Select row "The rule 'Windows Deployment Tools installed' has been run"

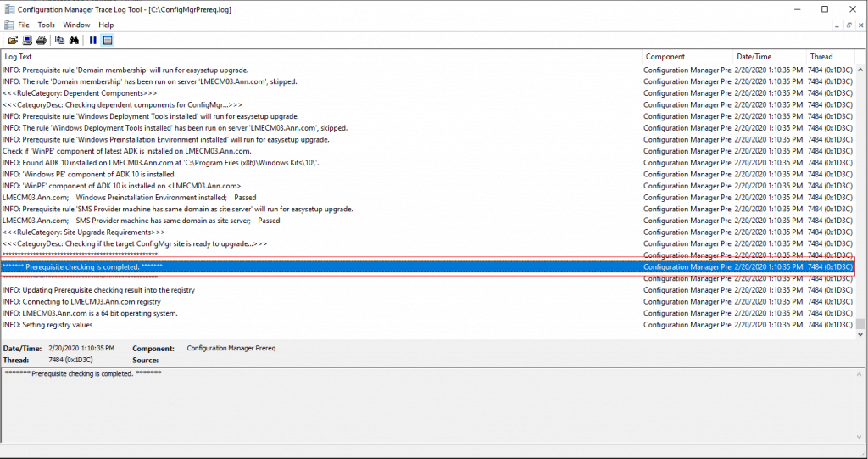point(428,128)
